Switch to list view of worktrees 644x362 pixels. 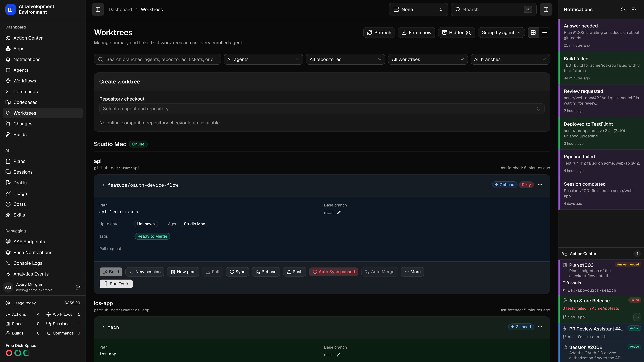544,33
